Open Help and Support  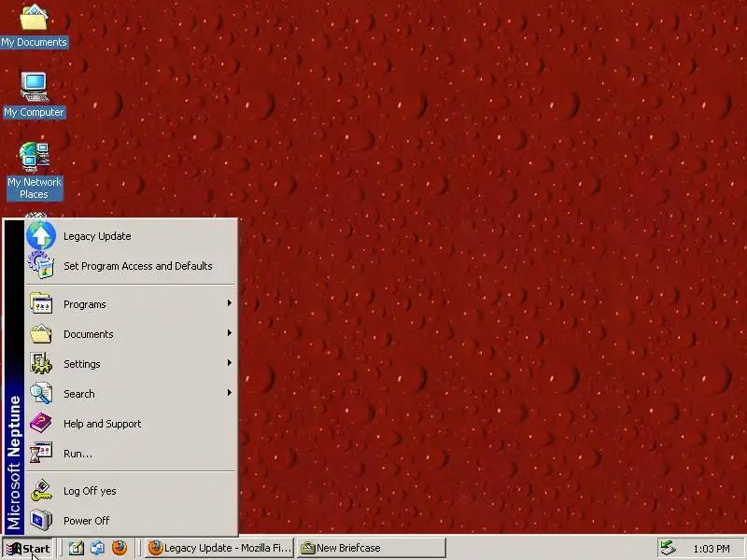click(131, 424)
